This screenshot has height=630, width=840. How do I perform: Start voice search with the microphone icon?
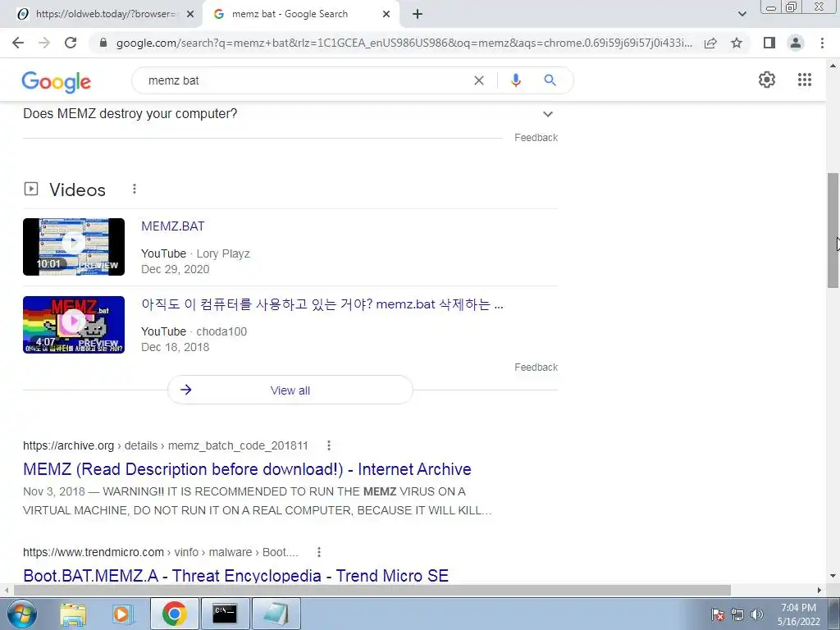516,80
